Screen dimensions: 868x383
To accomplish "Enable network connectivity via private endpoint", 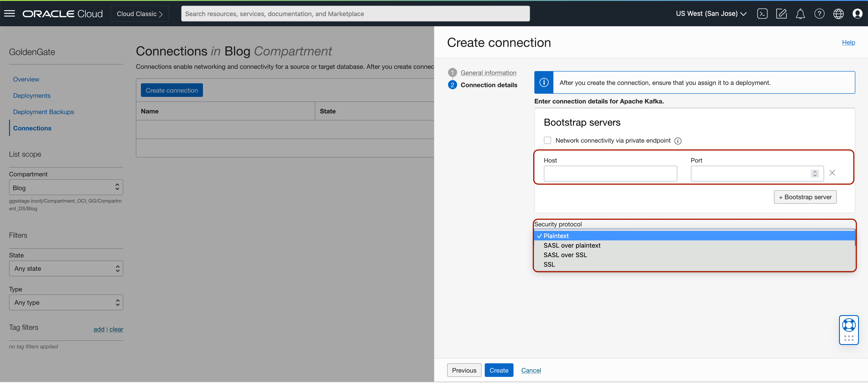I will pyautogui.click(x=547, y=141).
